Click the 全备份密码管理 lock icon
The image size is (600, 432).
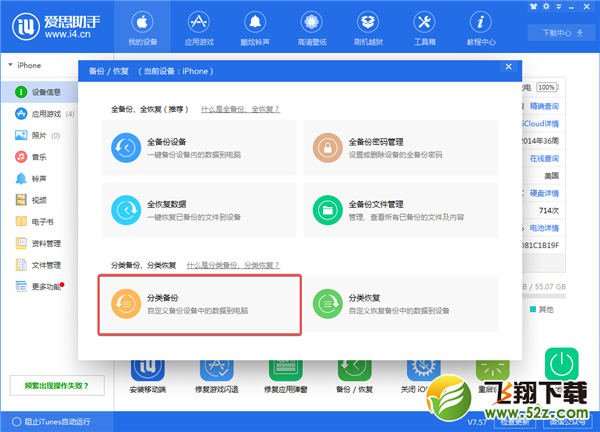(328, 148)
